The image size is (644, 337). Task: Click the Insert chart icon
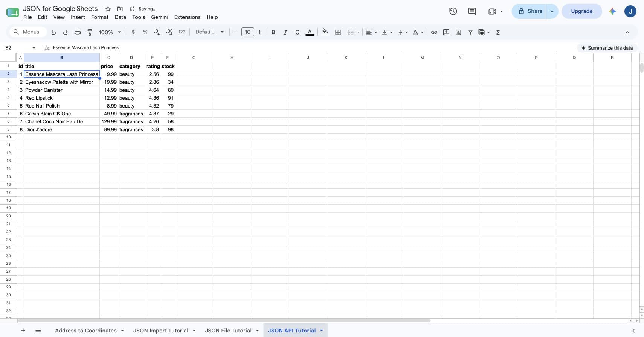point(458,32)
